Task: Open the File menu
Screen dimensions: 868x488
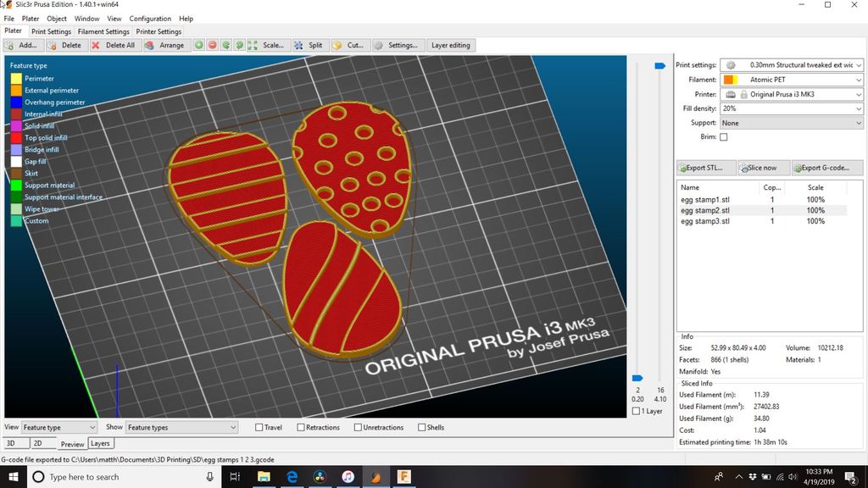Action: (8, 19)
